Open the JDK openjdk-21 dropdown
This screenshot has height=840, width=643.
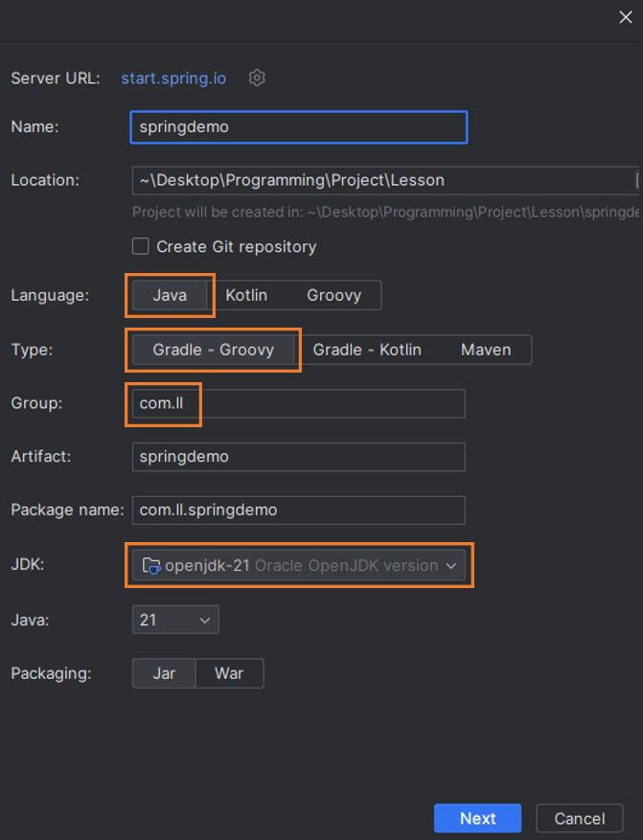[299, 565]
